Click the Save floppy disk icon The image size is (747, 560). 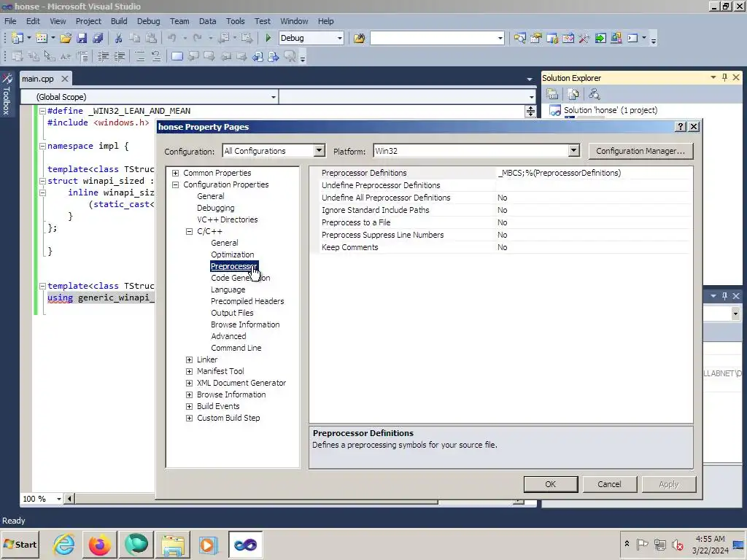pos(82,38)
